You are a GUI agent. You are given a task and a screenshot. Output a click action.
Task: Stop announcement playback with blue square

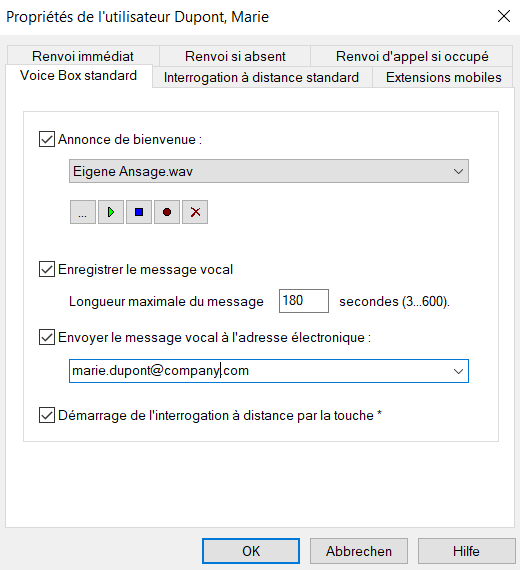tap(139, 212)
